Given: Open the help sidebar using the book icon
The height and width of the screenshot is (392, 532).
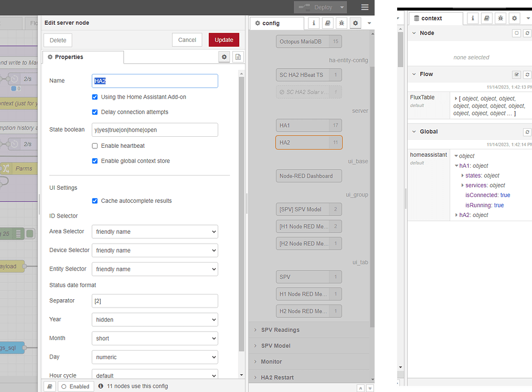Looking at the screenshot, I should [x=327, y=23].
